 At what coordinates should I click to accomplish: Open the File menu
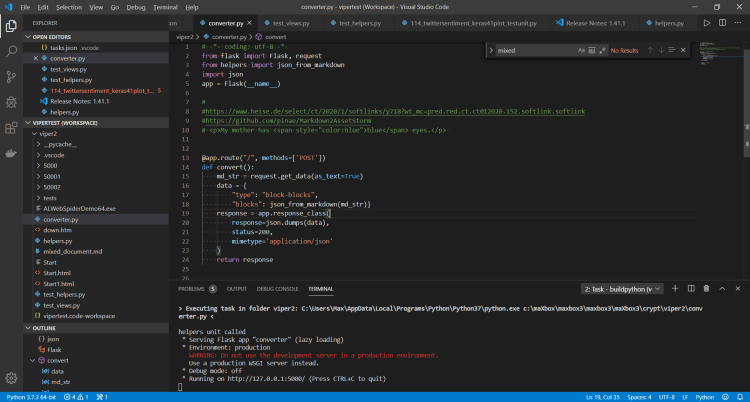point(25,7)
